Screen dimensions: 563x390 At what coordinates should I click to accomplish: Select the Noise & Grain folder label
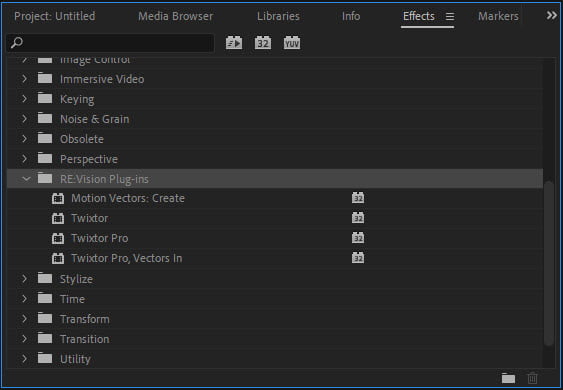94,119
